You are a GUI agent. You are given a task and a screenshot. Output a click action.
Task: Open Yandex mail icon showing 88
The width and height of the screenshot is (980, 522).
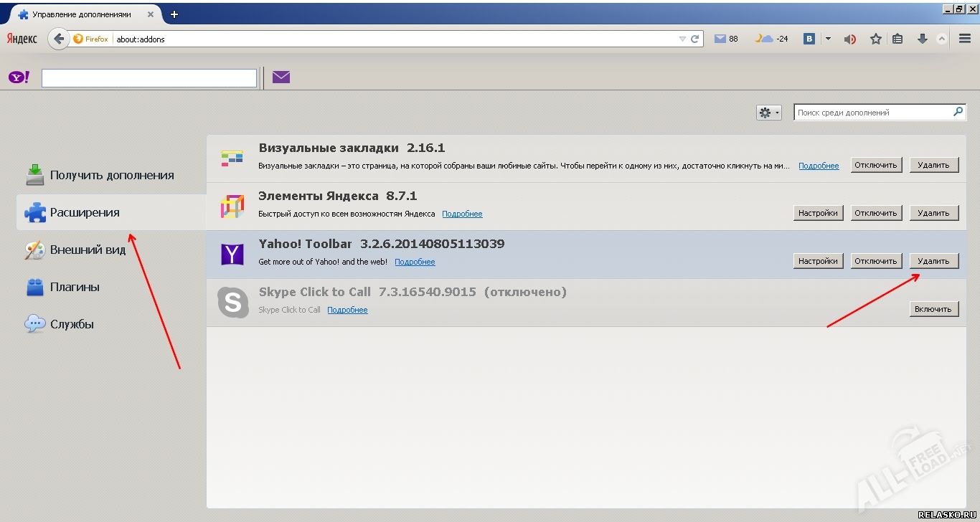[x=726, y=39]
